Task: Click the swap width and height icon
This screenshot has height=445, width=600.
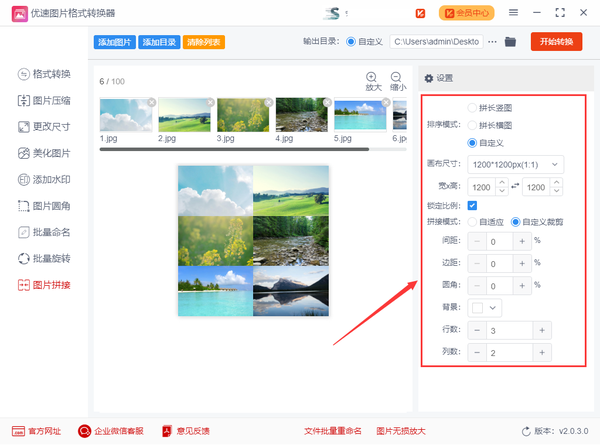Action: tap(515, 186)
